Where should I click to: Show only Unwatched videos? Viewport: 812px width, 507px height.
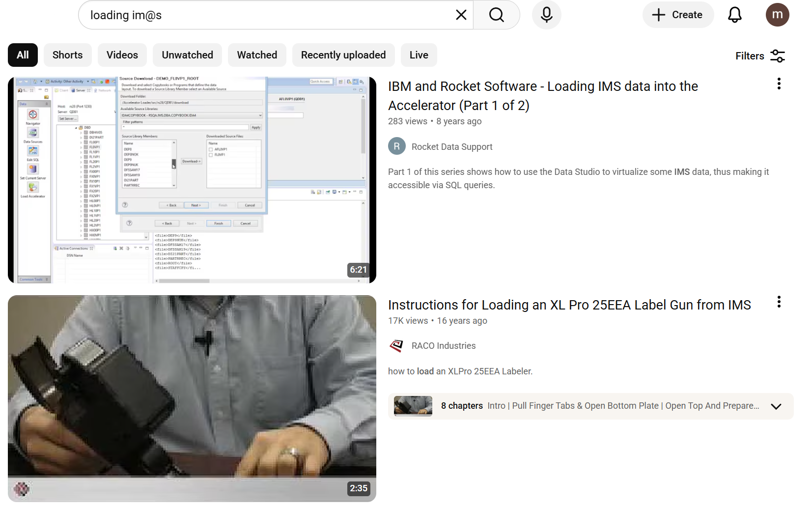pos(187,55)
